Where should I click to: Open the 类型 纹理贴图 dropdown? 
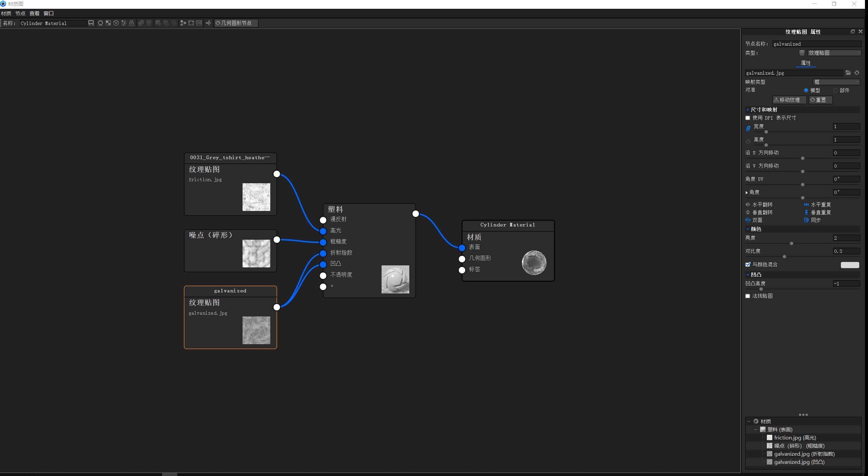tap(834, 53)
